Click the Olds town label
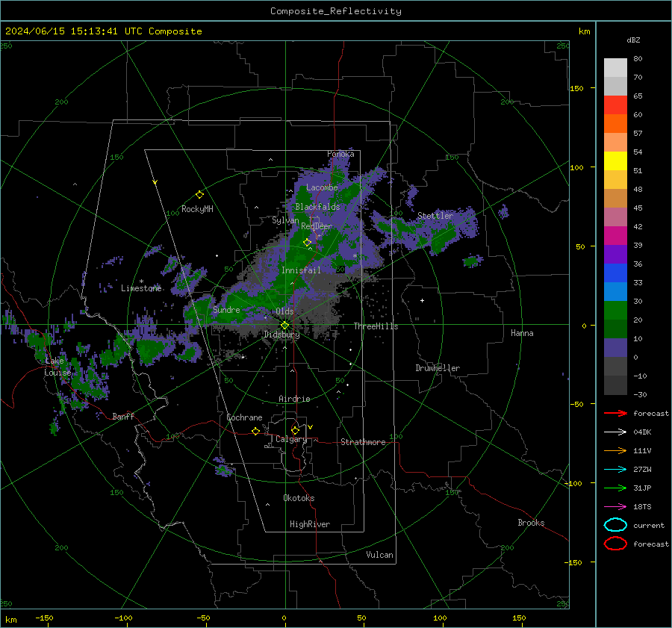This screenshot has width=672, height=628. [284, 311]
